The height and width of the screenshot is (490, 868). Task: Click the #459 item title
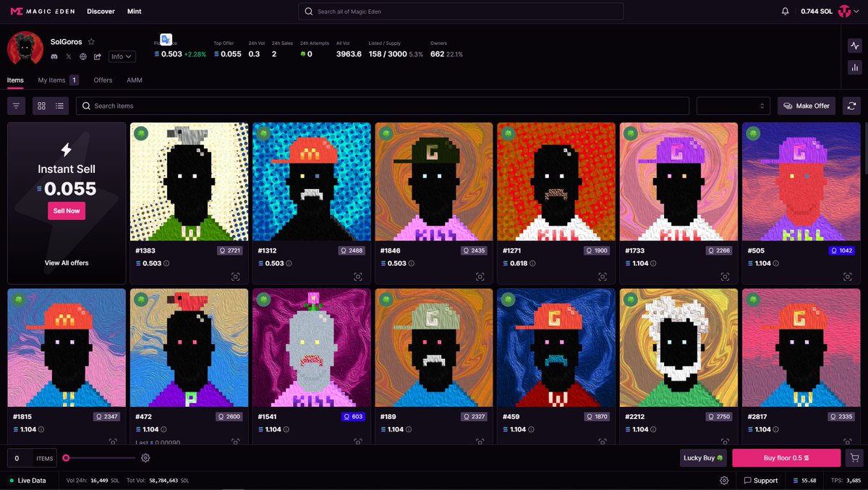click(x=511, y=417)
